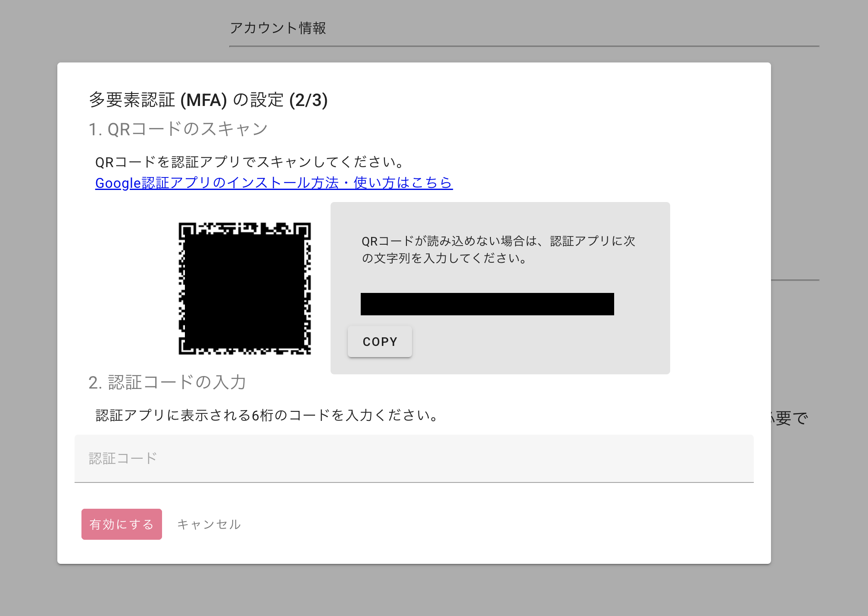Cancel MFA setup with キャンセル
The height and width of the screenshot is (616, 868).
(x=209, y=524)
